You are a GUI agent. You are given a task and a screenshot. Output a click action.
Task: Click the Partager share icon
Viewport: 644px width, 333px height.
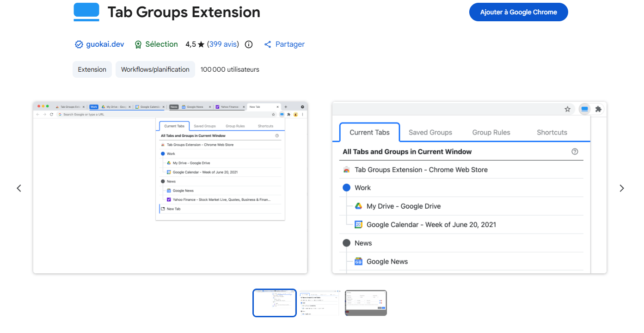[268, 44]
